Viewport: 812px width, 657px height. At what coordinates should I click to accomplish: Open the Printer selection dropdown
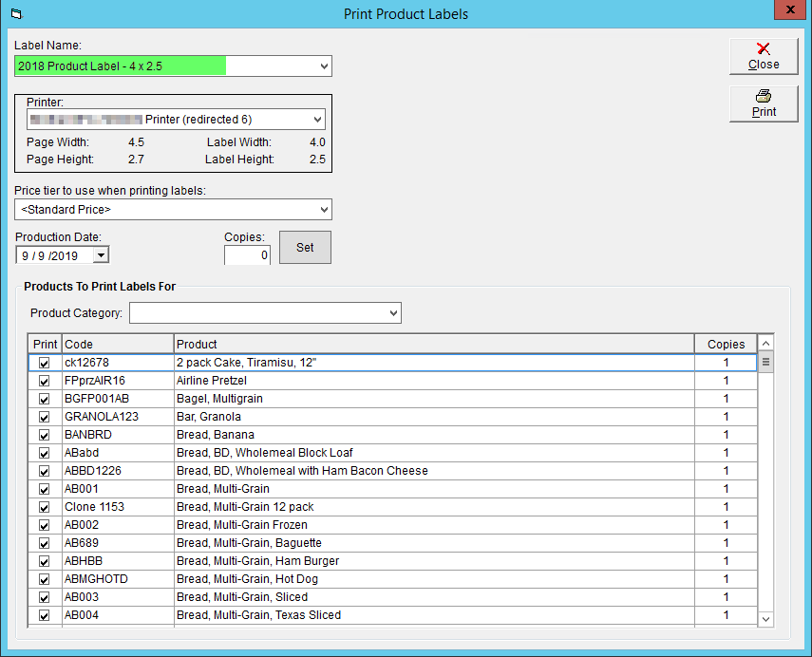tap(317, 120)
